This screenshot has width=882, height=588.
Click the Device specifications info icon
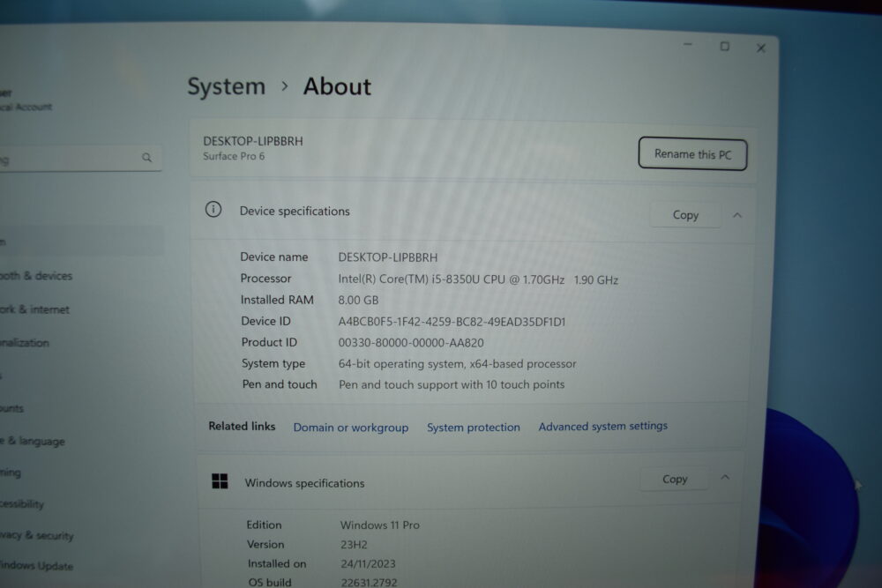click(213, 210)
